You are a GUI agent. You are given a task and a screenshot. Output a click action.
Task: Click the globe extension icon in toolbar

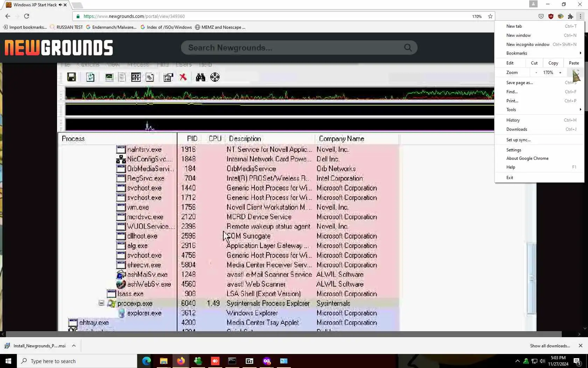[x=561, y=16]
